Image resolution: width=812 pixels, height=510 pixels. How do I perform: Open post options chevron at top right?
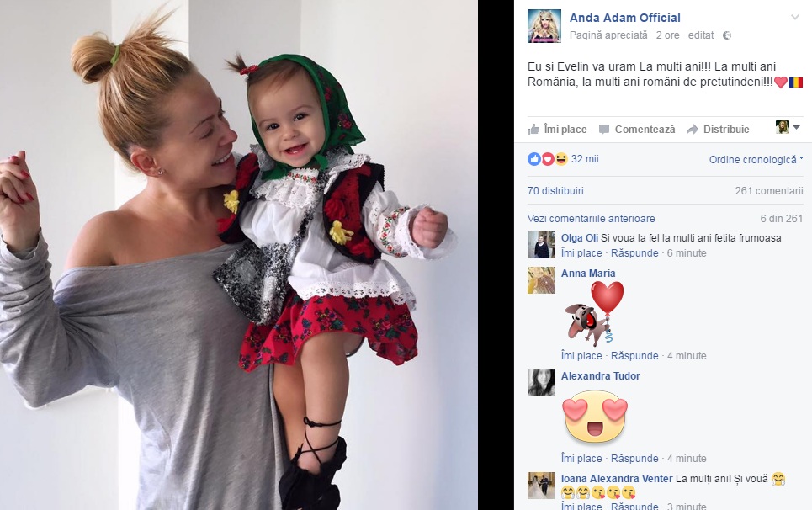pos(795,18)
